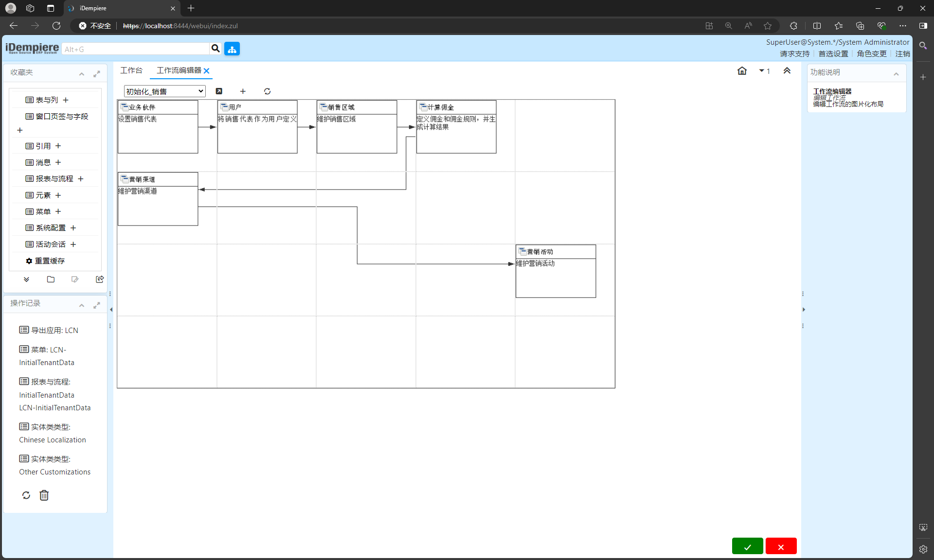
Task: Clear recent items with trash icon
Action: (44, 495)
